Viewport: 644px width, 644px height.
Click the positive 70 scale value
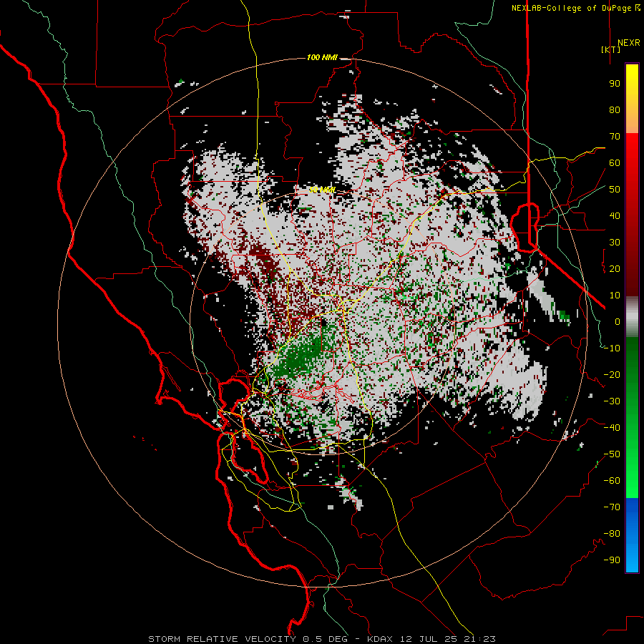[615, 137]
